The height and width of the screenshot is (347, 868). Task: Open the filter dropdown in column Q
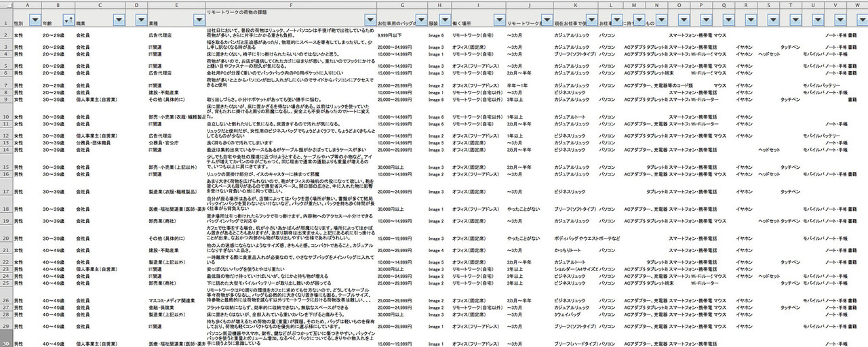(x=729, y=20)
